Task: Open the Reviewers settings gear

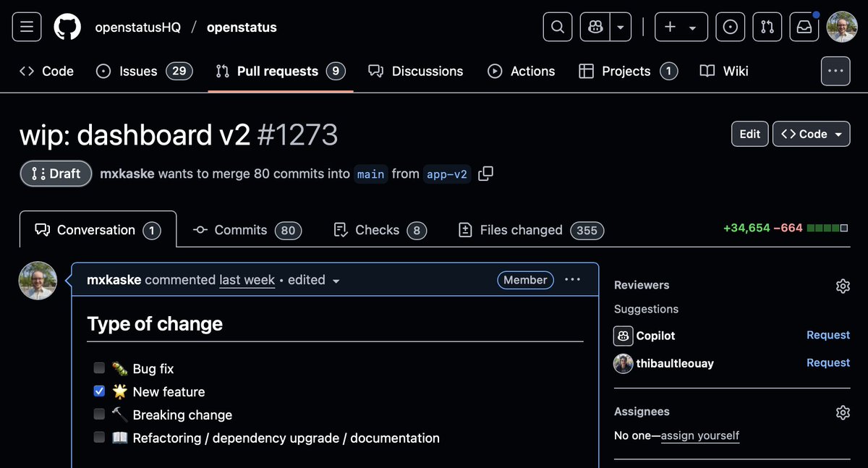Action: pyautogui.click(x=843, y=286)
